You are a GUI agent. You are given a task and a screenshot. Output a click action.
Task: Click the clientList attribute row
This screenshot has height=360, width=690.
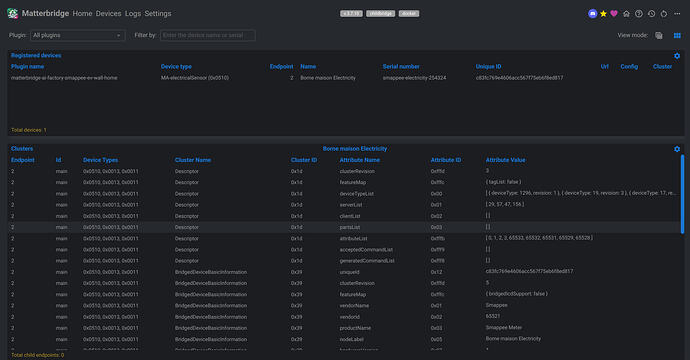point(345,216)
